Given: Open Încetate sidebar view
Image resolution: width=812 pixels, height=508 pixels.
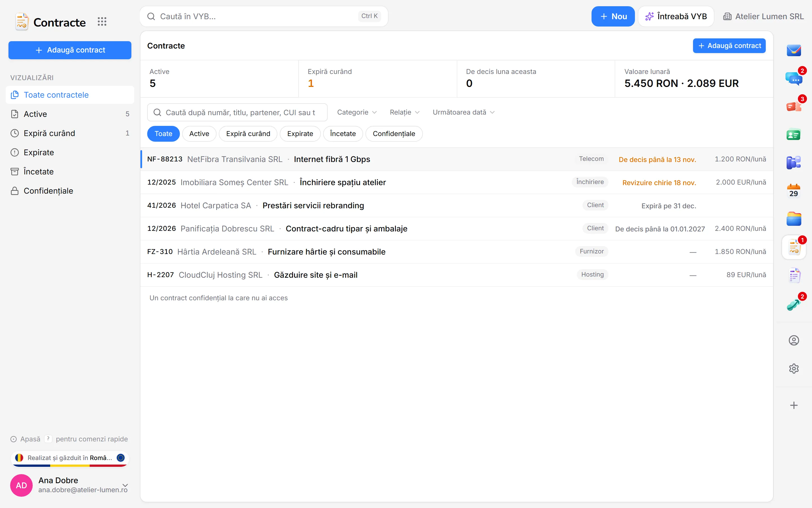Looking at the screenshot, I should tap(70, 172).
